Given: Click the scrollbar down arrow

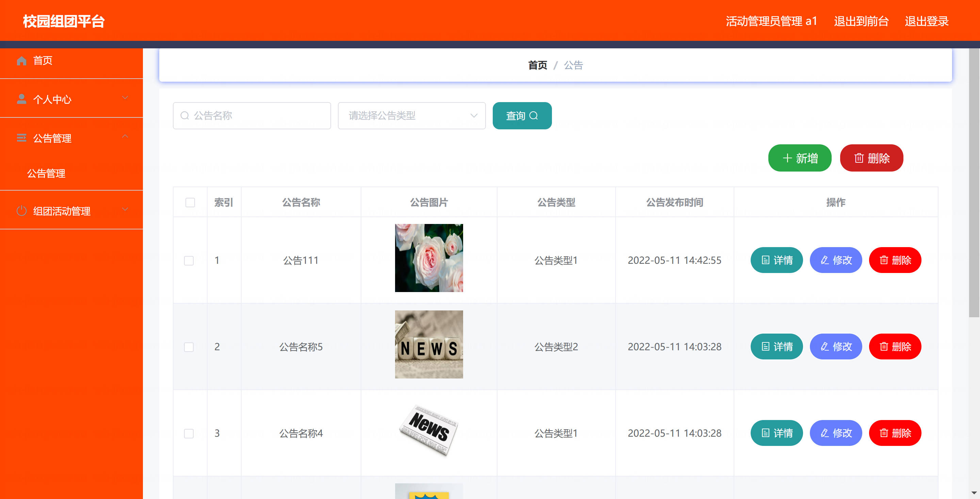Looking at the screenshot, I should coord(974,493).
